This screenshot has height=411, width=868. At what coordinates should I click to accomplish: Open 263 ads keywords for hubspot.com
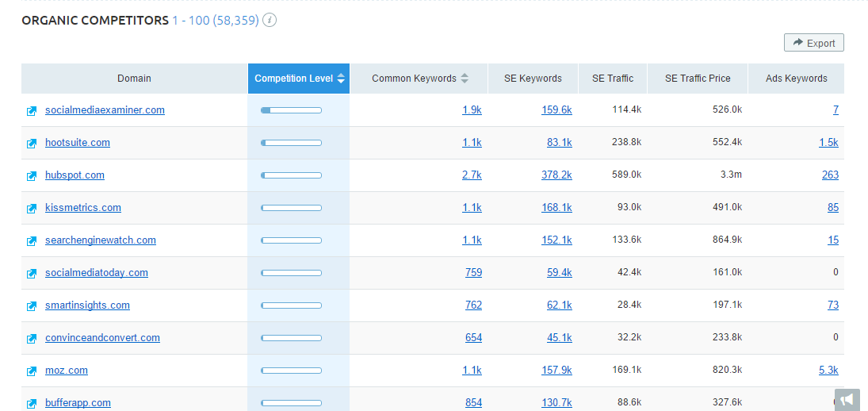831,175
